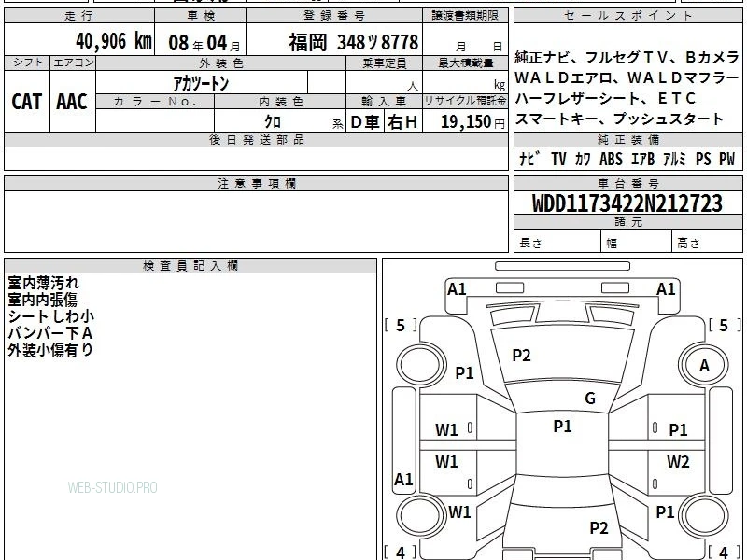The width and height of the screenshot is (747, 560).
Task: Click the PW equipment entry
Action: pos(727,159)
